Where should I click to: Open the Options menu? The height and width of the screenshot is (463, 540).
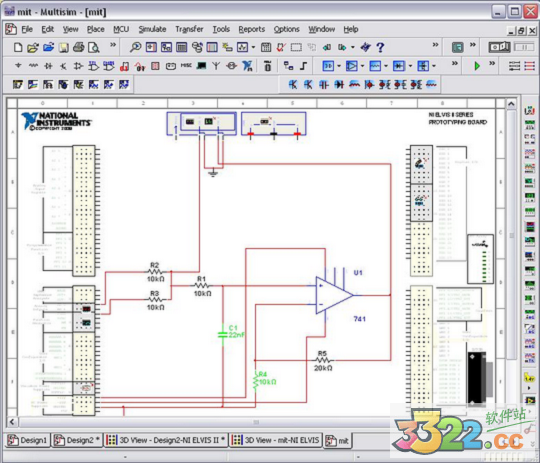tap(287, 29)
